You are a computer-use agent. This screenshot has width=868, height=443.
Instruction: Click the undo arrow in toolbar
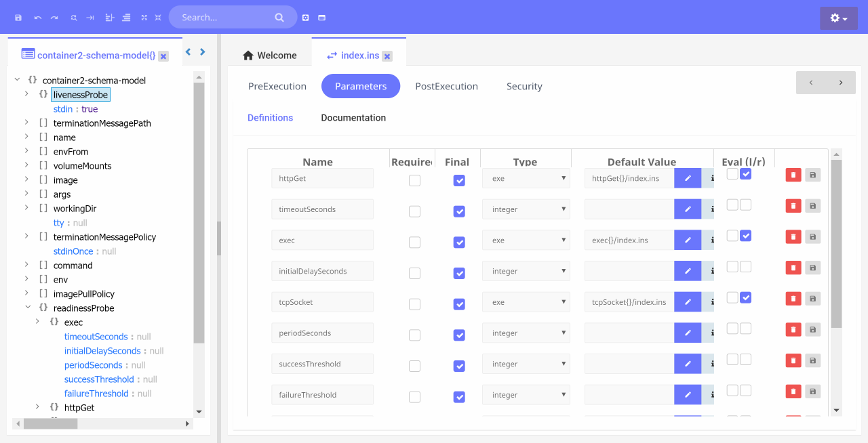(x=38, y=18)
